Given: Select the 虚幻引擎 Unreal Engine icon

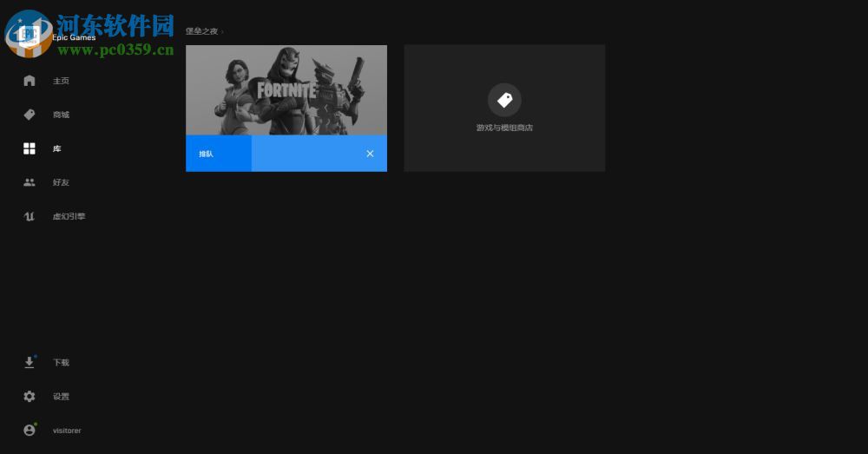Looking at the screenshot, I should (30, 216).
